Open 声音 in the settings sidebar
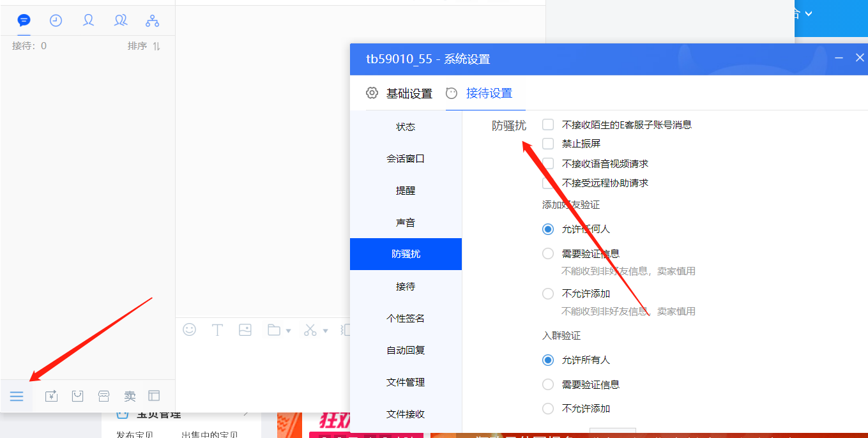Viewport: 868px width, 438px height. pyautogui.click(x=406, y=222)
